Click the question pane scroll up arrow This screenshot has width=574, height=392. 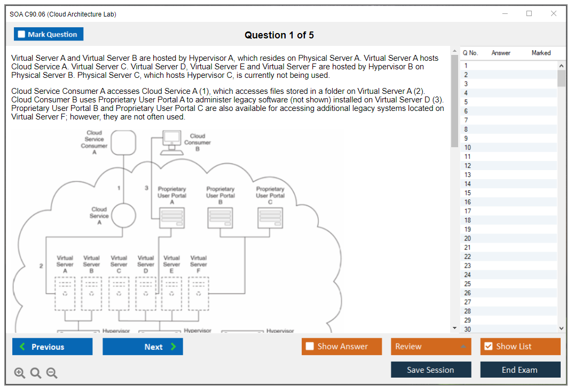click(x=454, y=51)
